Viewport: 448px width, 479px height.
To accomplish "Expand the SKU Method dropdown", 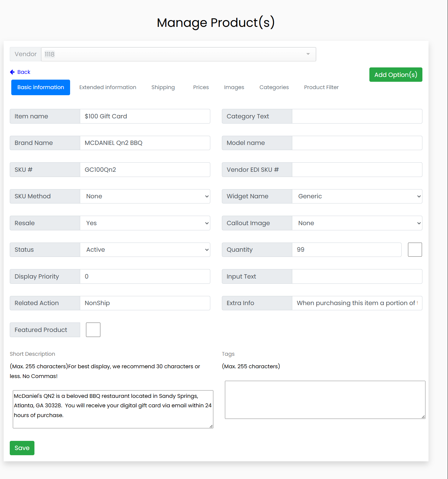I will 145,196.
